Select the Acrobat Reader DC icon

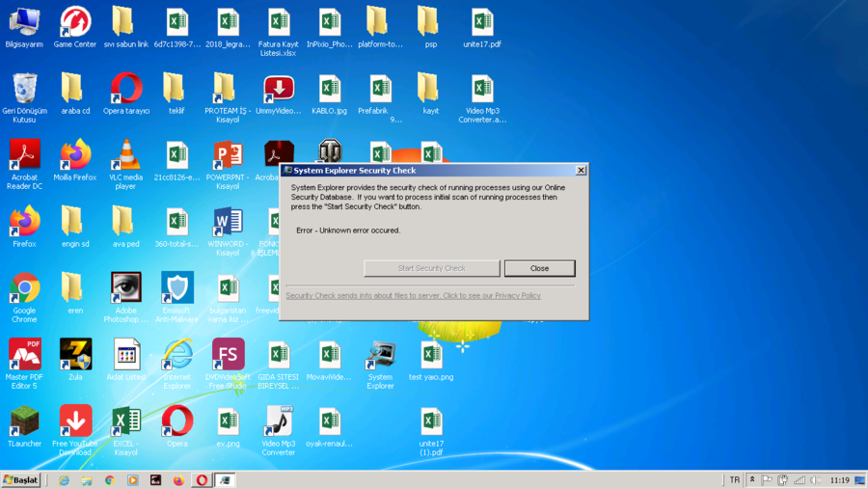click(24, 165)
